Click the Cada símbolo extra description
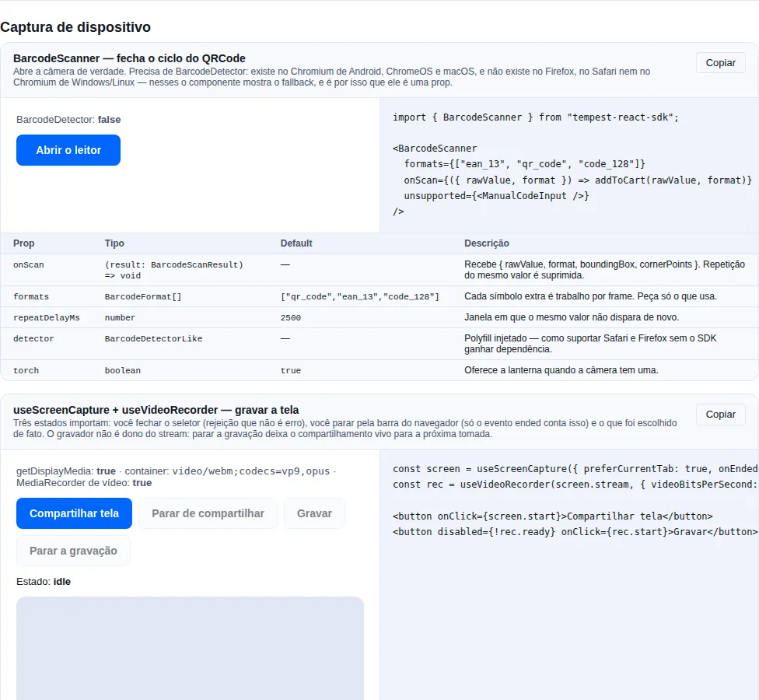759x700 pixels. point(590,296)
